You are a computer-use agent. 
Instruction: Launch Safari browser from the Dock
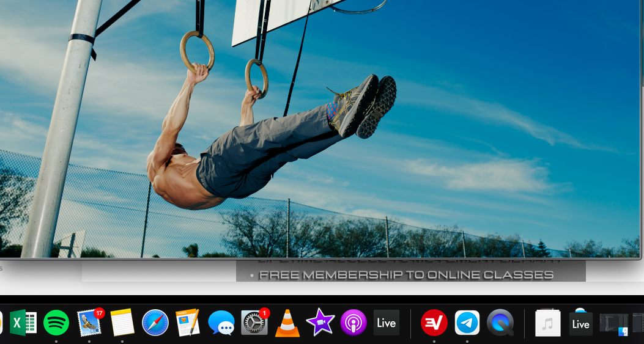pos(155,323)
